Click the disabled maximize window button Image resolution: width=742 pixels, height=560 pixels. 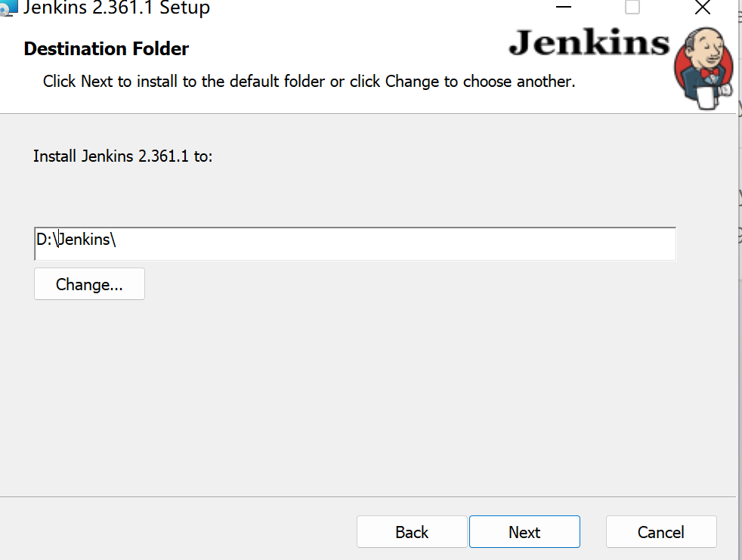tap(632, 7)
